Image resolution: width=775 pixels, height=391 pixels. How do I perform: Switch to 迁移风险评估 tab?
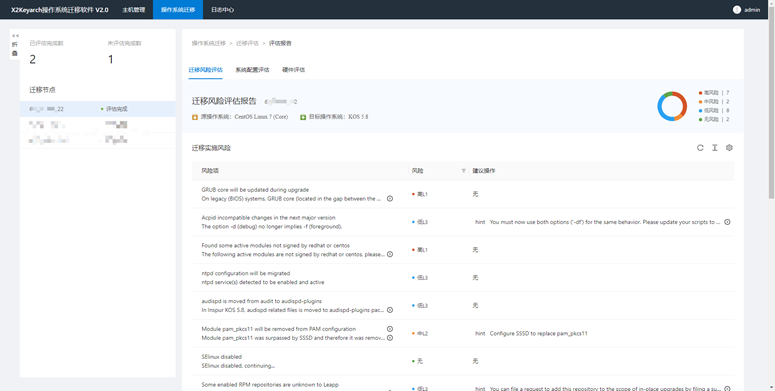coord(206,70)
